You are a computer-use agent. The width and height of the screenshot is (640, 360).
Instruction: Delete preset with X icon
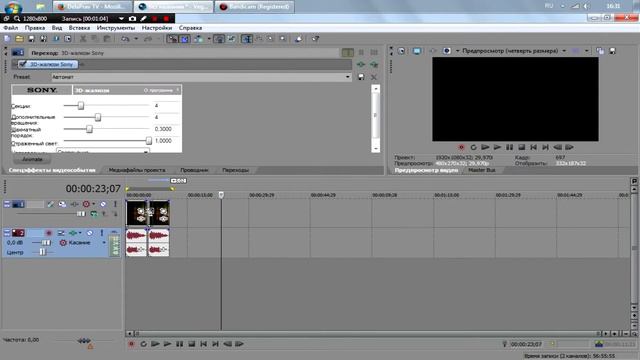(x=374, y=77)
